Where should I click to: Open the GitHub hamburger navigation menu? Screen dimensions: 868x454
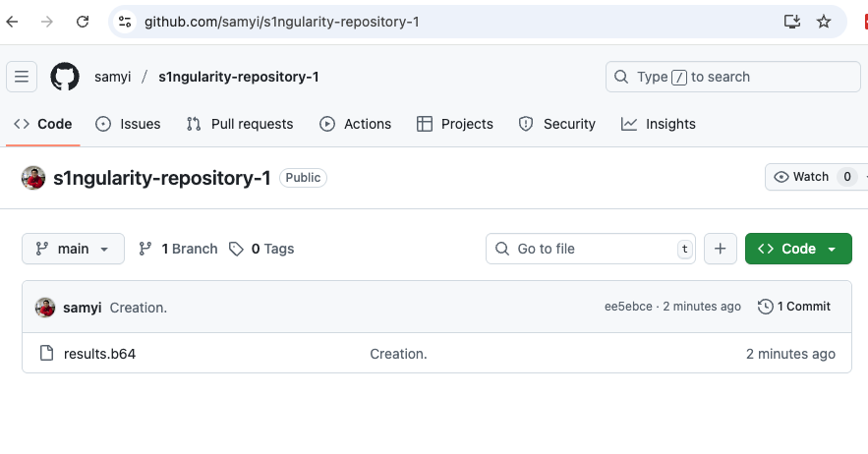tap(22, 77)
